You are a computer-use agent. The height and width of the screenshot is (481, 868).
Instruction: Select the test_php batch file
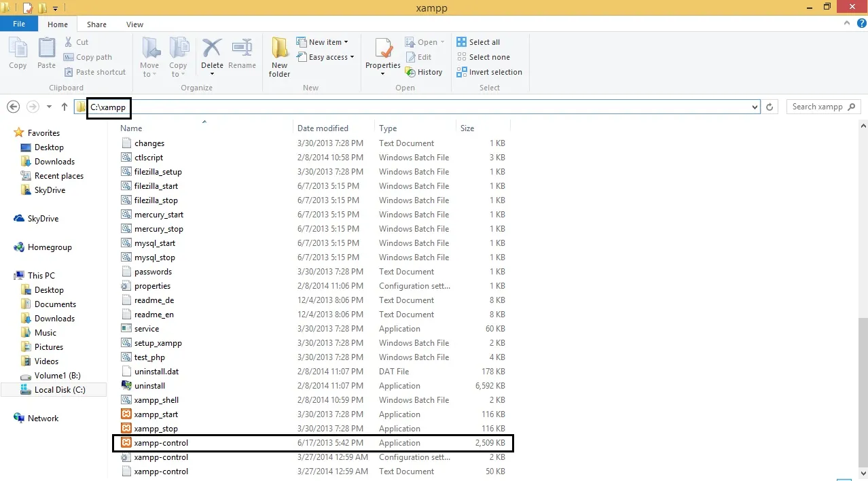click(x=313, y=357)
